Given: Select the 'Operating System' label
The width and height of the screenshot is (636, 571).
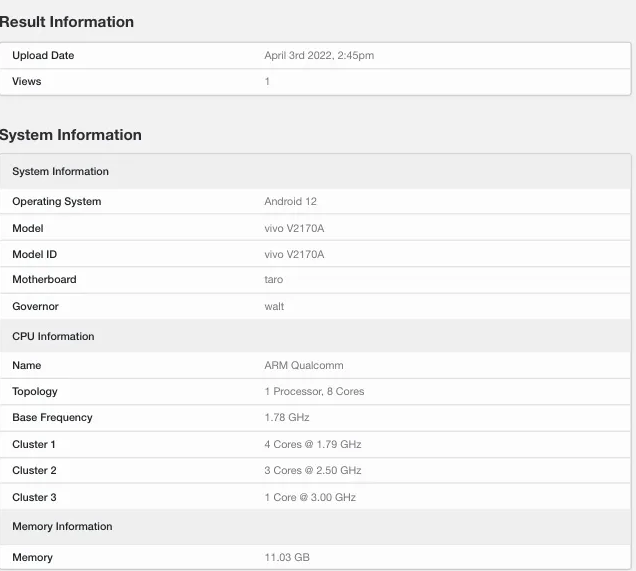Looking at the screenshot, I should pos(56,202).
